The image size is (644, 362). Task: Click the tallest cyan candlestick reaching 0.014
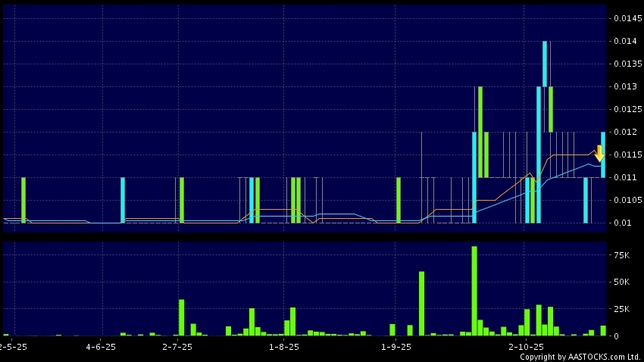point(545,64)
